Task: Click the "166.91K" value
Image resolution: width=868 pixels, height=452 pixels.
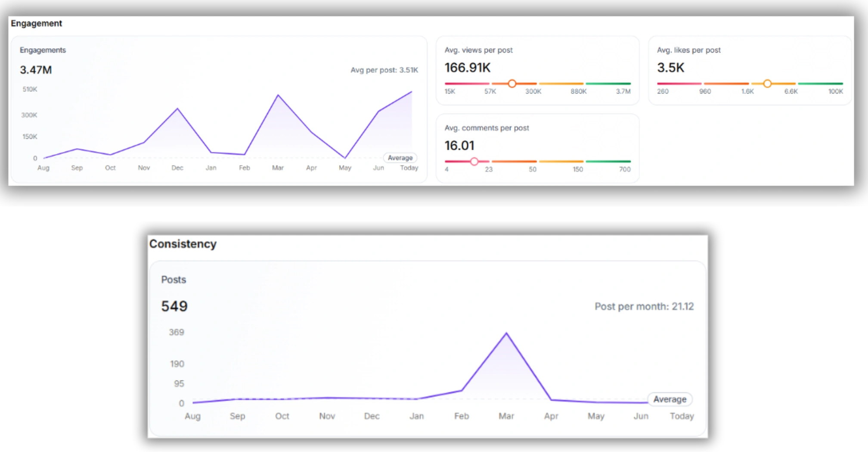Action: point(468,68)
